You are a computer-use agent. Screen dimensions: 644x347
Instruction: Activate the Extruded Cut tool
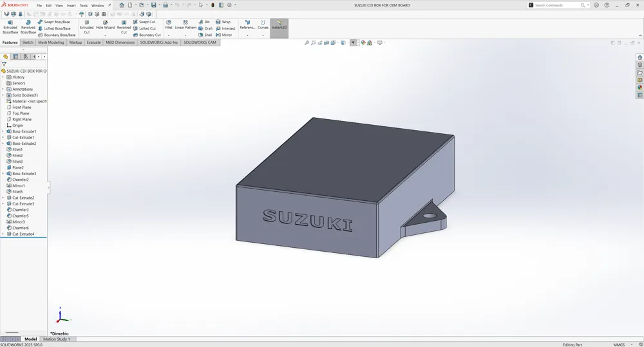[87, 27]
